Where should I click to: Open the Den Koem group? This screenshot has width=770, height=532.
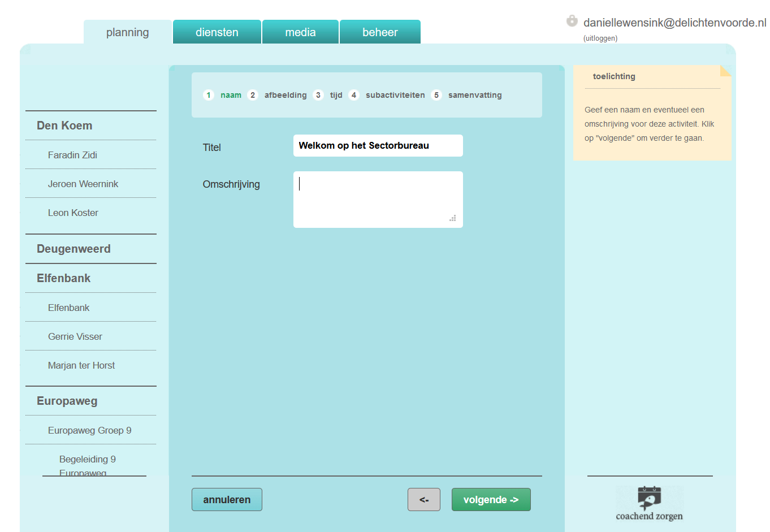[64, 126]
